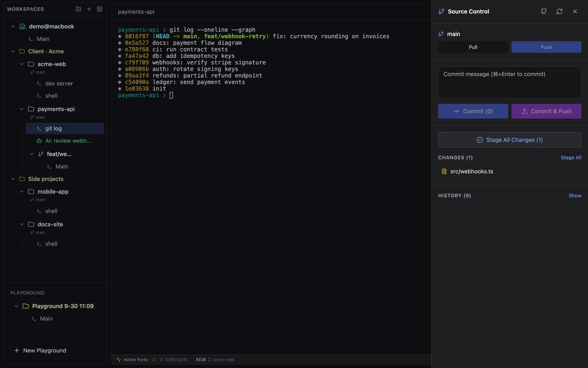Open the shell under mobile-app
The image size is (588, 368).
pyautogui.click(x=65, y=211)
